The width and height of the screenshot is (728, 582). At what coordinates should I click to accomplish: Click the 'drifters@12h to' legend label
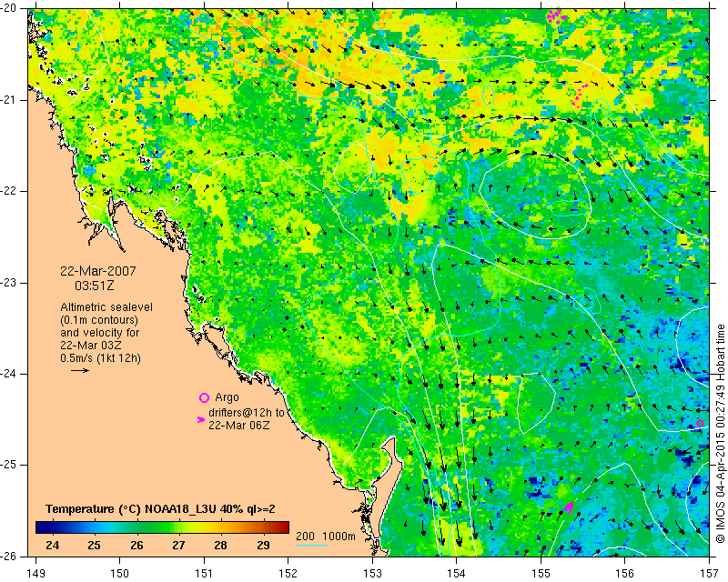[x=246, y=413]
